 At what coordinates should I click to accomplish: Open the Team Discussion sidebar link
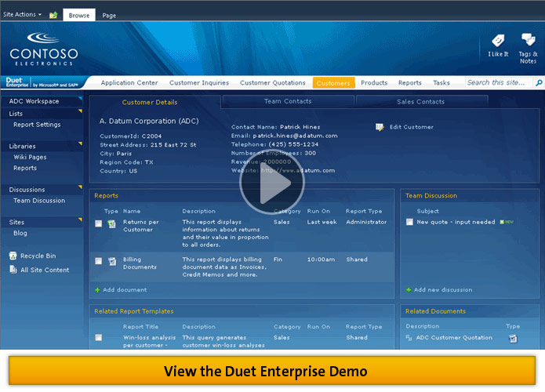[39, 201]
